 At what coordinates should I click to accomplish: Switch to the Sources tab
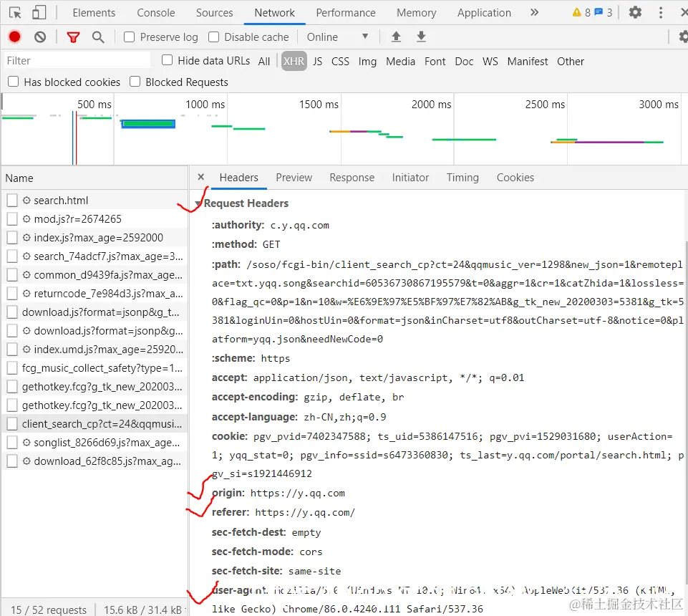pos(214,13)
